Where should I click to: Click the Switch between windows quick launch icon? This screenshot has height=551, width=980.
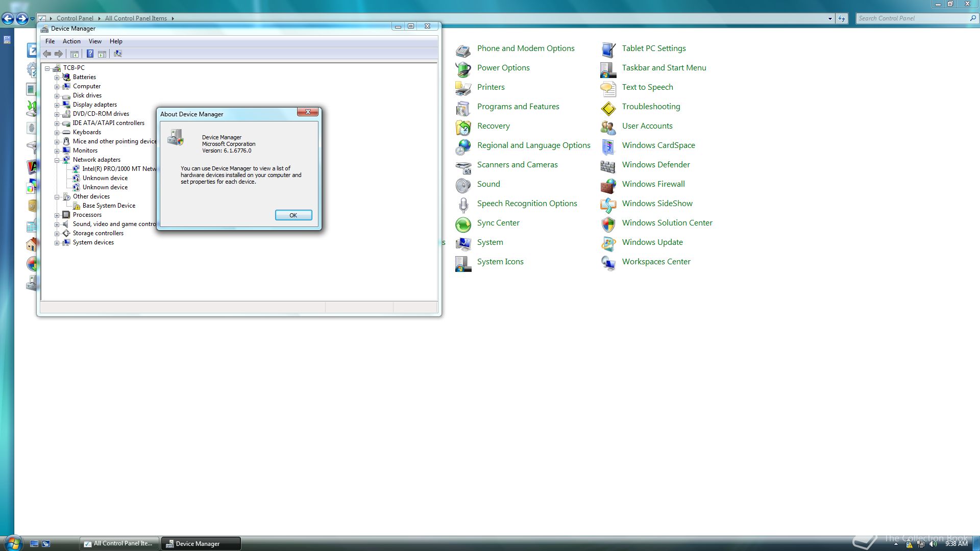click(46, 544)
